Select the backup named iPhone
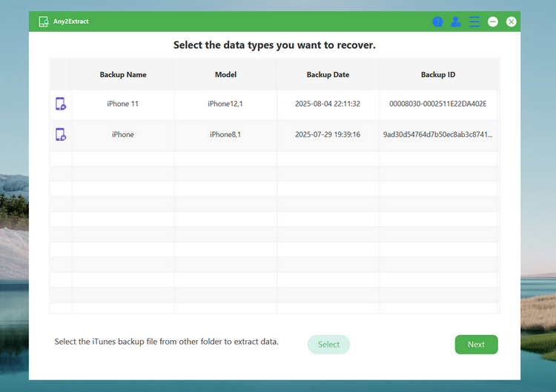 click(x=123, y=135)
